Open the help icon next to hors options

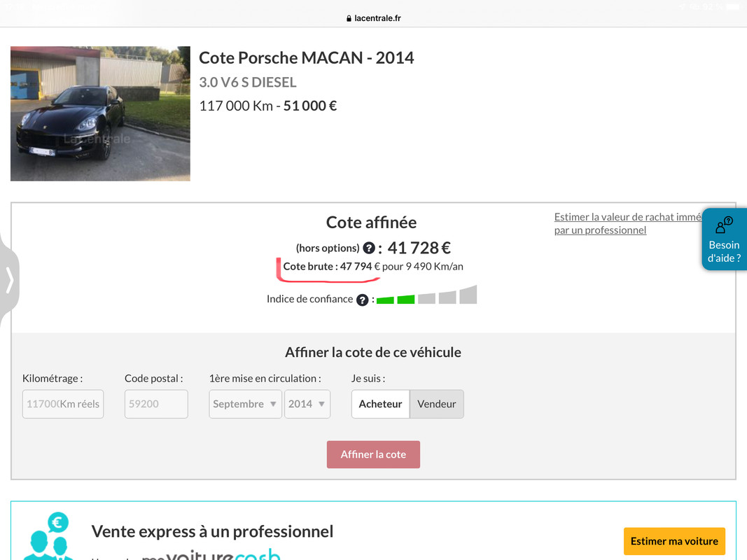pos(369,248)
